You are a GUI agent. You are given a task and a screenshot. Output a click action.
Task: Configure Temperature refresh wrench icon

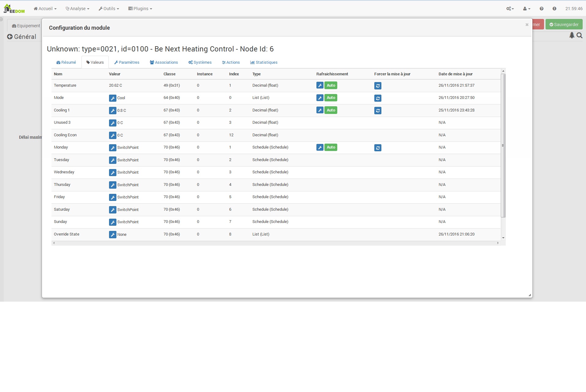click(320, 85)
